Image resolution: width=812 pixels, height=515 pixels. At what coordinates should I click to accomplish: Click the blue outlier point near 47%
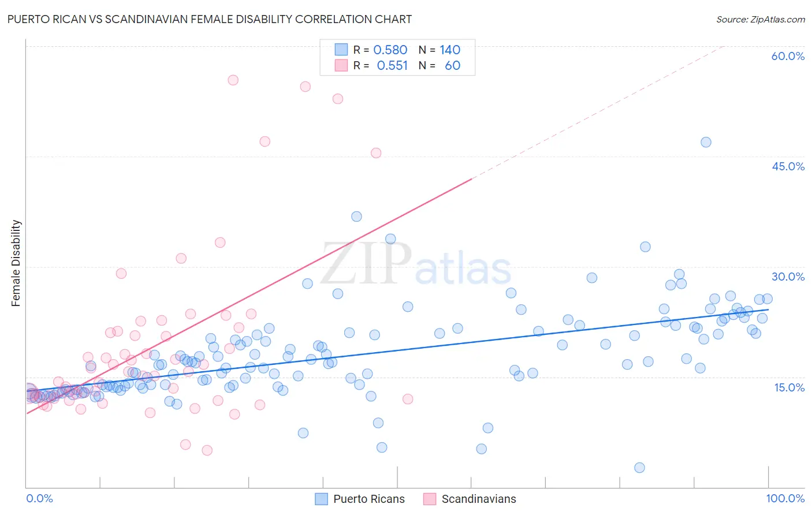[706, 142]
